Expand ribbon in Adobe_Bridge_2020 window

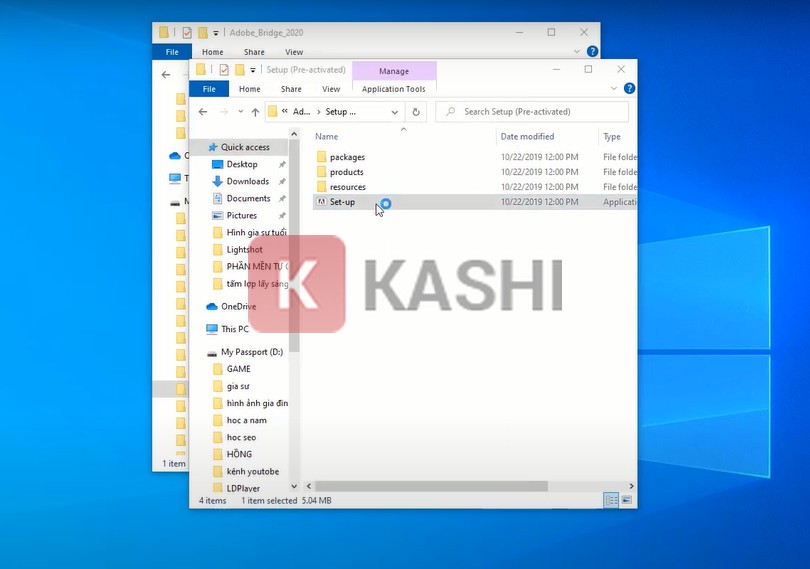(x=577, y=52)
